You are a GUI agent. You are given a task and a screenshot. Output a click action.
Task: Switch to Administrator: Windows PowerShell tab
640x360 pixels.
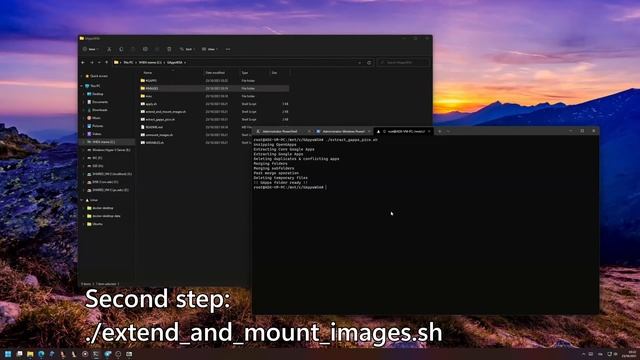343,131
